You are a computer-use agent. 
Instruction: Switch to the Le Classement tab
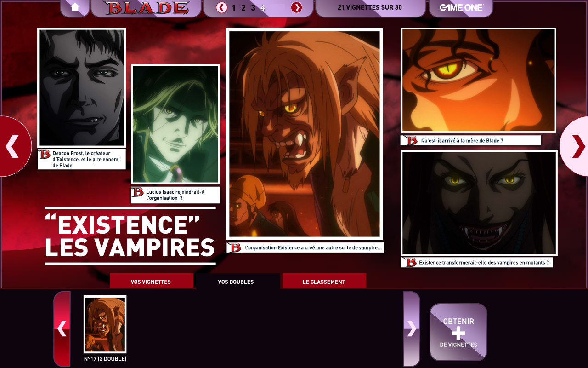click(324, 282)
